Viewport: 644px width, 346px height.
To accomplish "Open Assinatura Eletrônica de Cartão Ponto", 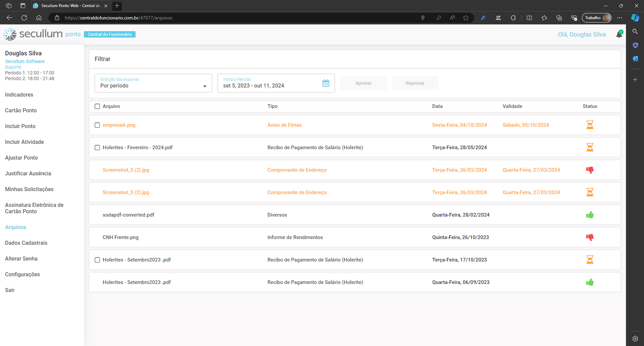I will (34, 208).
